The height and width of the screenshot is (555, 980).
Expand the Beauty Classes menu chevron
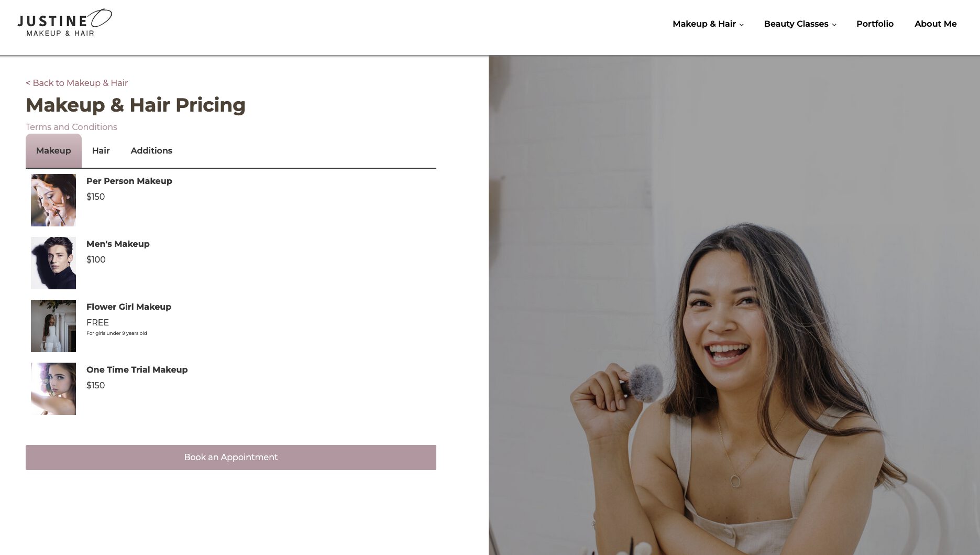click(x=834, y=25)
